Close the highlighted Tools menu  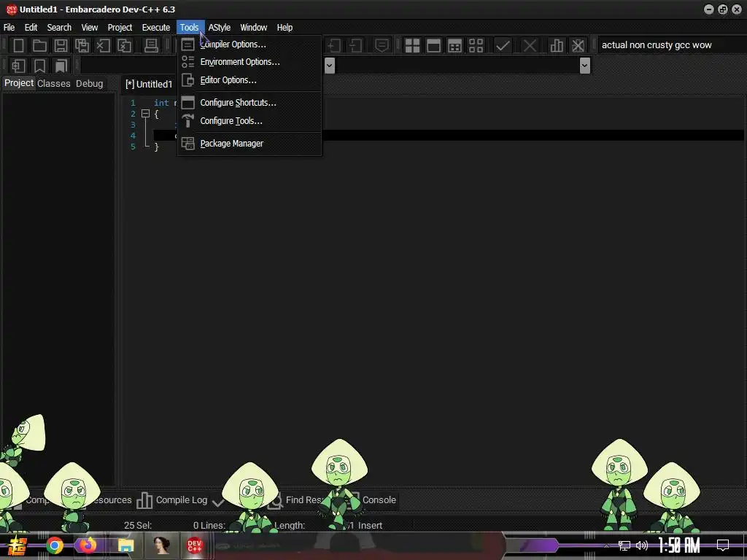[x=189, y=27]
